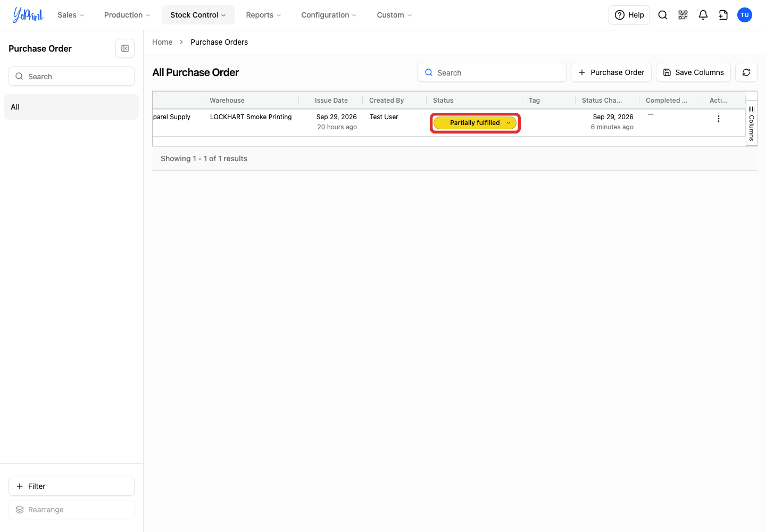
Task: Sort by Issue Date column header
Action: coord(331,101)
